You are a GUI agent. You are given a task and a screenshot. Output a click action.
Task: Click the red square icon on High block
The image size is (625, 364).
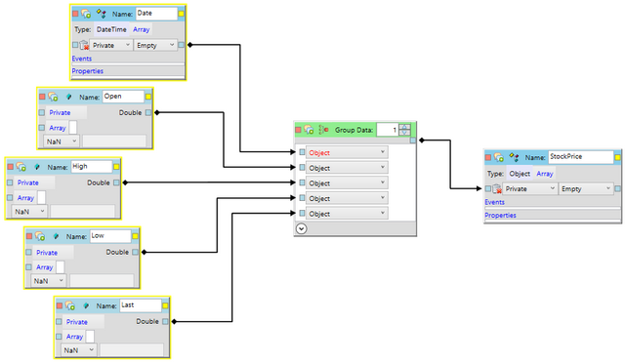[x=11, y=167]
